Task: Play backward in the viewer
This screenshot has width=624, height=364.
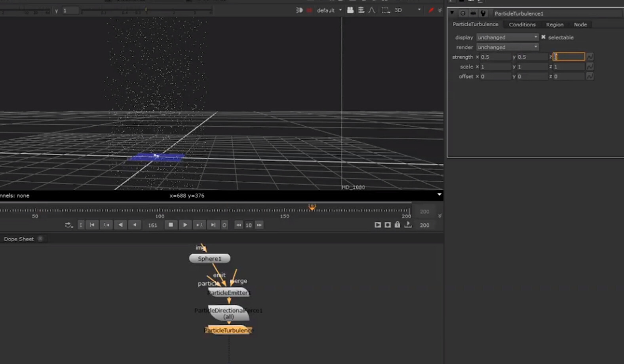Action: [135, 225]
